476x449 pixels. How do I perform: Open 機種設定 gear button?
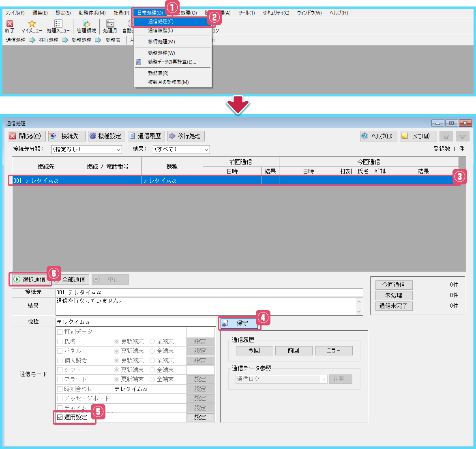pyautogui.click(x=105, y=136)
